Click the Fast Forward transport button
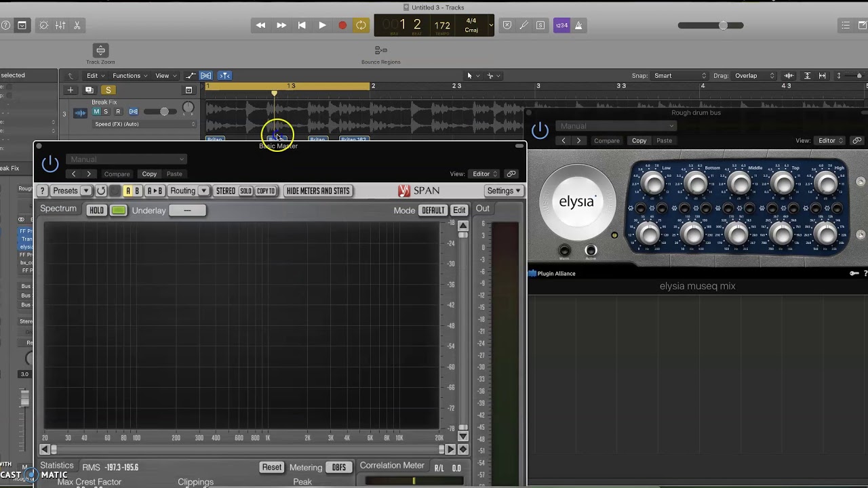 pyautogui.click(x=281, y=25)
